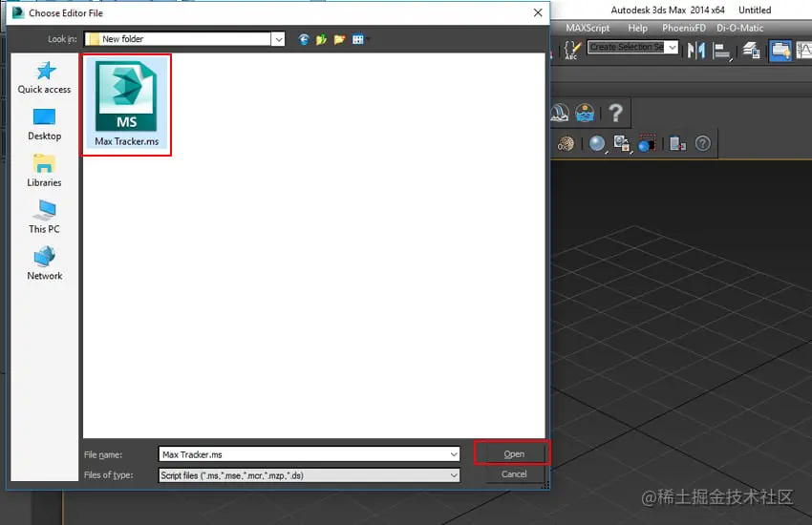
Task: Click Edit Named Selection Sets icon
Action: [x=571, y=50]
